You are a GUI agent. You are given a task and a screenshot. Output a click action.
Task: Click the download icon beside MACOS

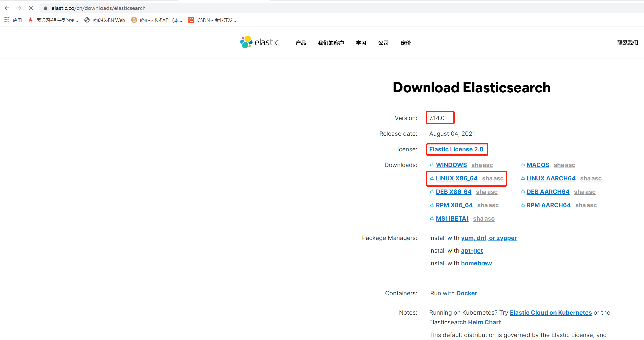523,165
